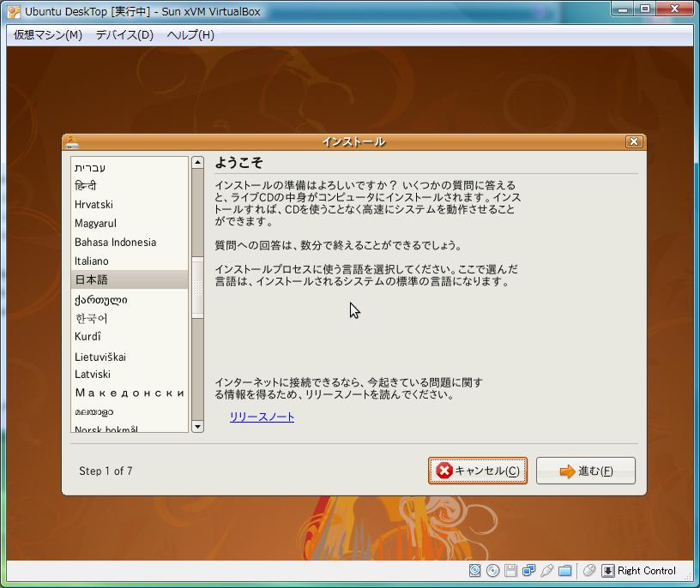The width and height of the screenshot is (700, 588).
Task: Select Bahasa Indonesia language
Action: [129, 243]
